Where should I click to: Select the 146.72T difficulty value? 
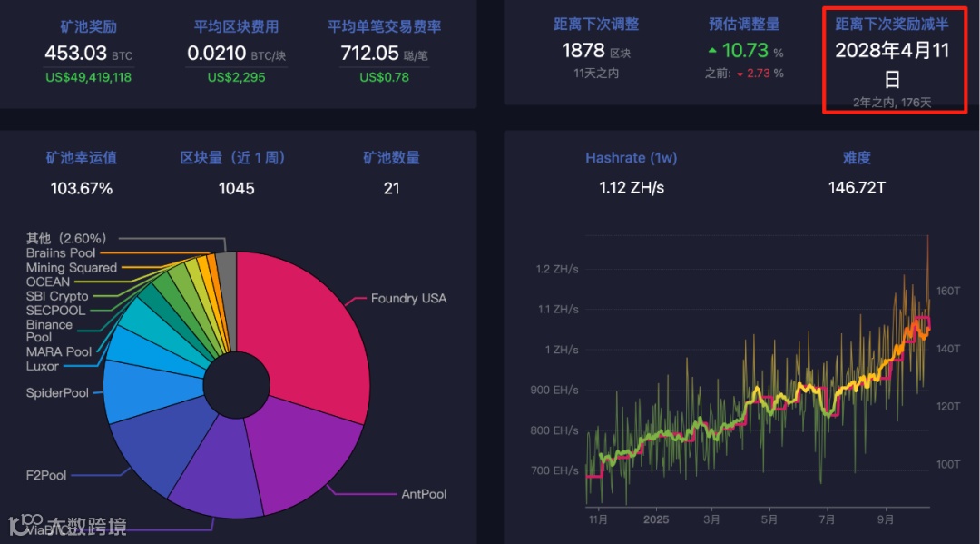click(x=857, y=188)
